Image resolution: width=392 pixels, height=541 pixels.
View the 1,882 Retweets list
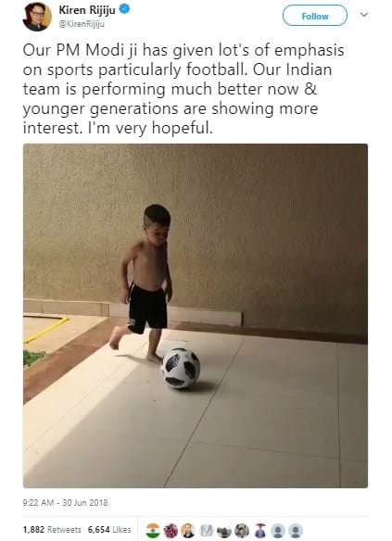52,530
